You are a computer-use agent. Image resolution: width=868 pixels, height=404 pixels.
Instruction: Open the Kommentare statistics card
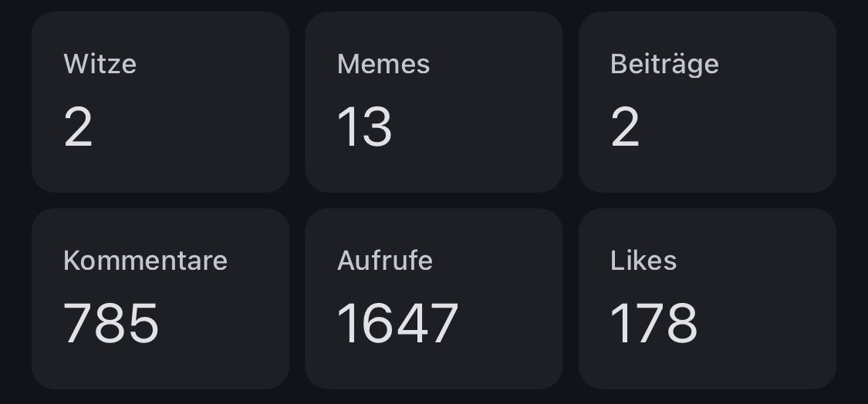(x=160, y=298)
